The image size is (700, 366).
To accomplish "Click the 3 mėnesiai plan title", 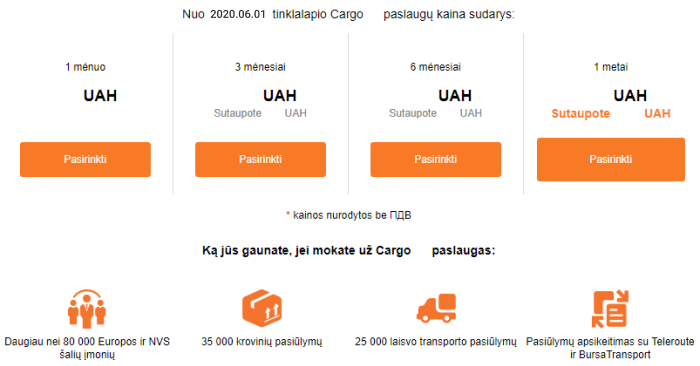I will pyautogui.click(x=260, y=67).
